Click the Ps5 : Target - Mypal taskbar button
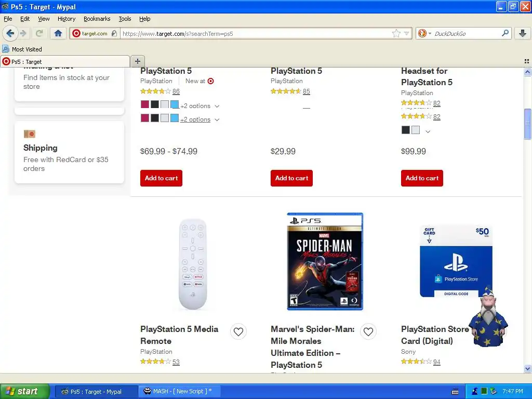 (x=96, y=391)
